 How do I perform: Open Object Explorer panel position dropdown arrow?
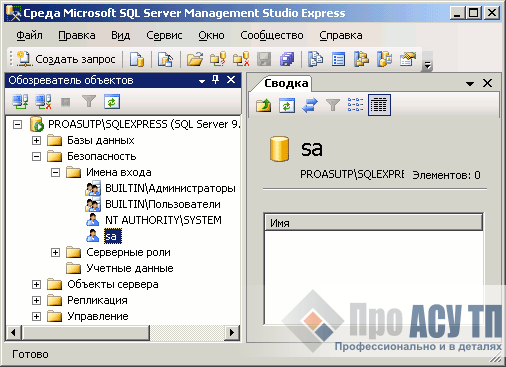202,81
